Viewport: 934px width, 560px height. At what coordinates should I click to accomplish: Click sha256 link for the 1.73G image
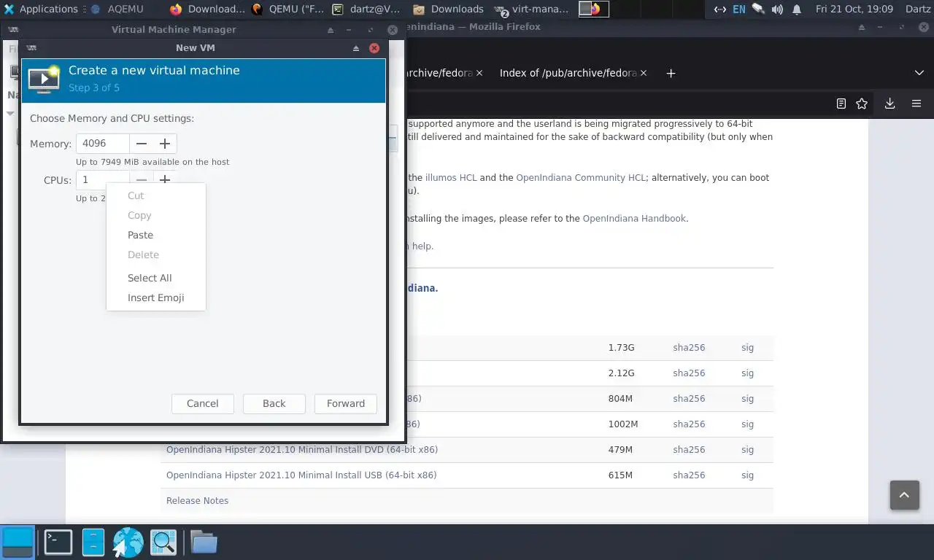click(689, 348)
